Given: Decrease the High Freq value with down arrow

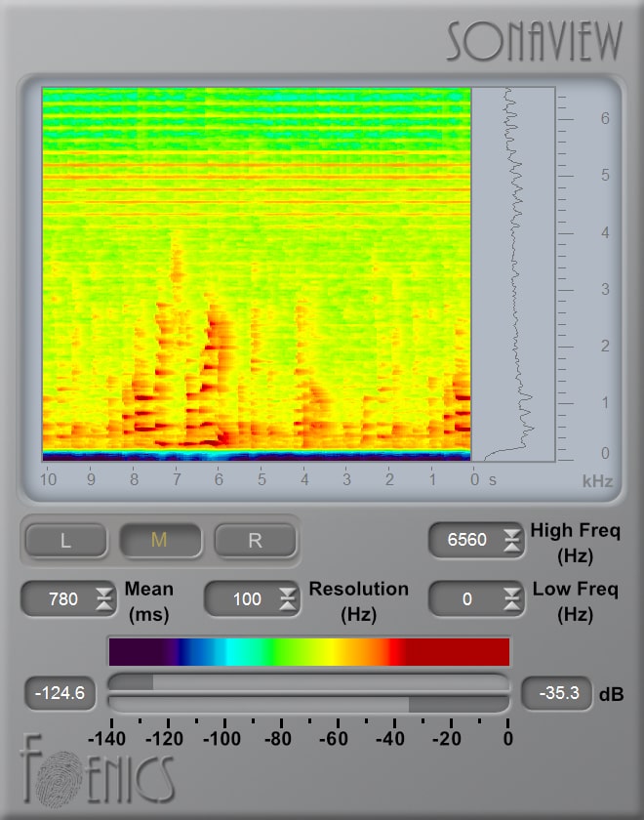Looking at the screenshot, I should (x=511, y=546).
